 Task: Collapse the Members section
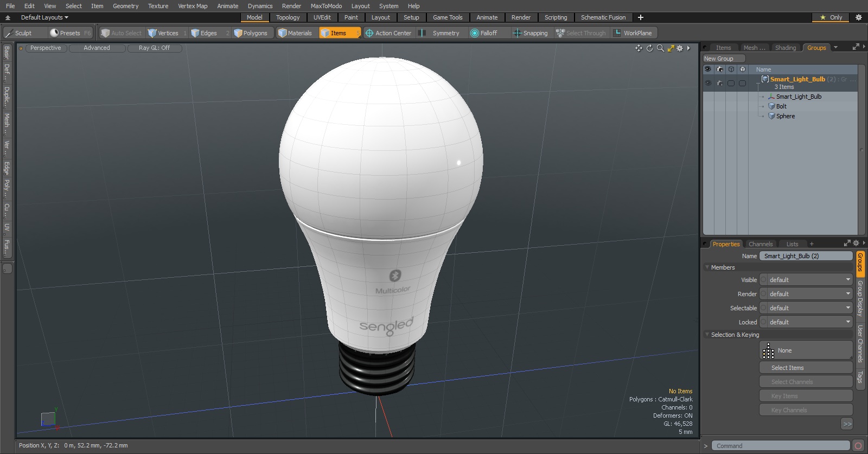coord(707,267)
